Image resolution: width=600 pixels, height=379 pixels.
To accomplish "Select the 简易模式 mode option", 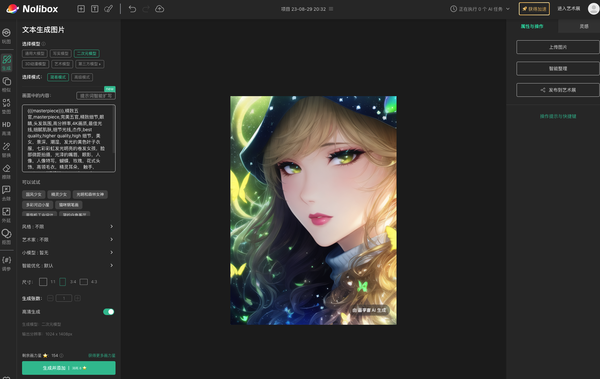I will [x=58, y=77].
